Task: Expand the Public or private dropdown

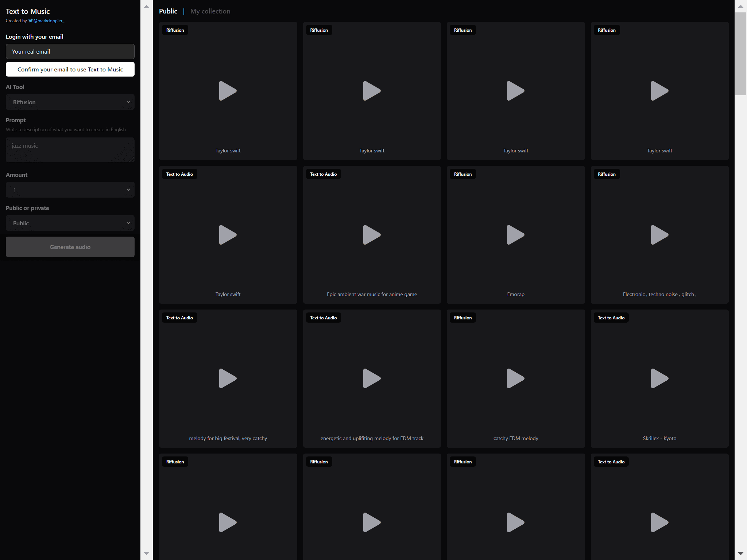Action: click(x=70, y=223)
